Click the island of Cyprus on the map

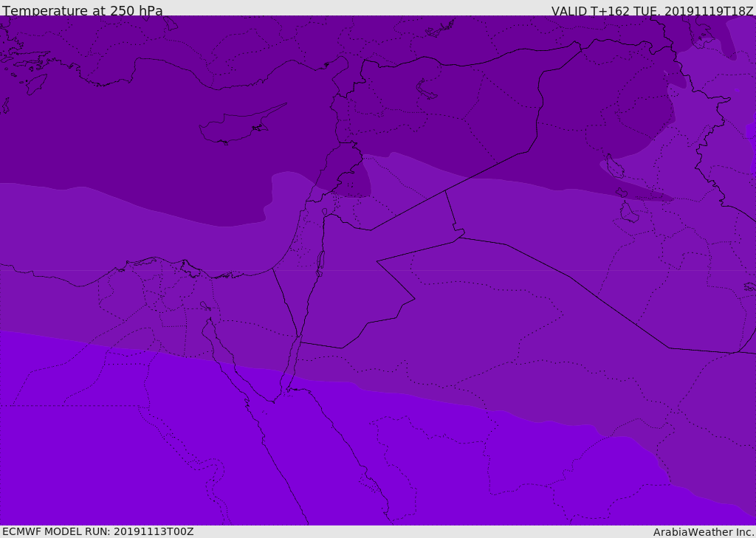(x=240, y=126)
